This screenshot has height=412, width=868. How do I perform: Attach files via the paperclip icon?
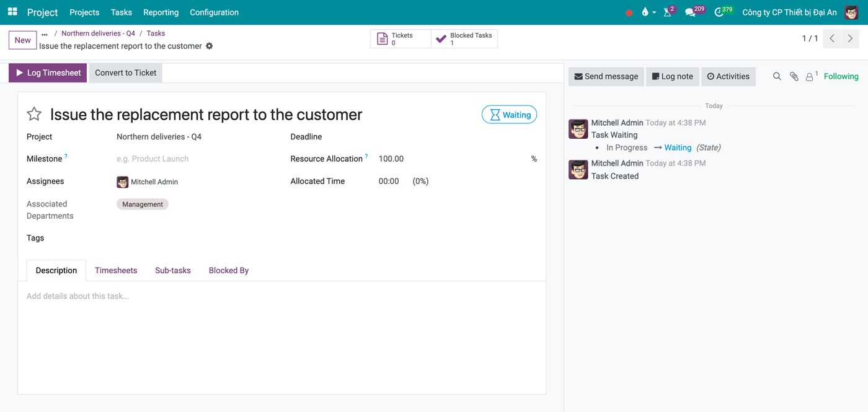point(794,76)
